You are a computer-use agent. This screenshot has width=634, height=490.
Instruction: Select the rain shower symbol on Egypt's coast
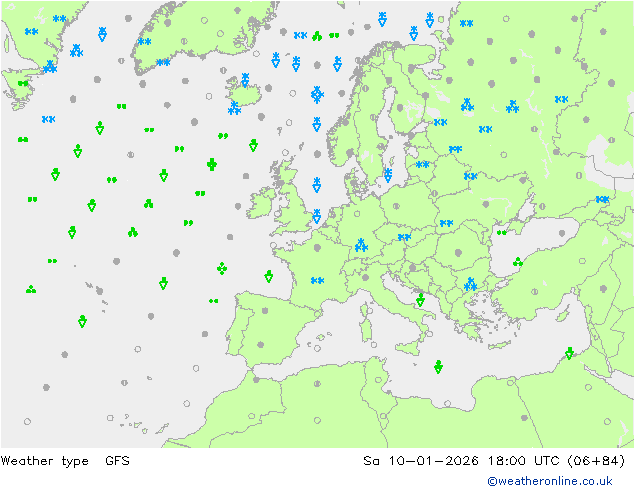pos(569,353)
